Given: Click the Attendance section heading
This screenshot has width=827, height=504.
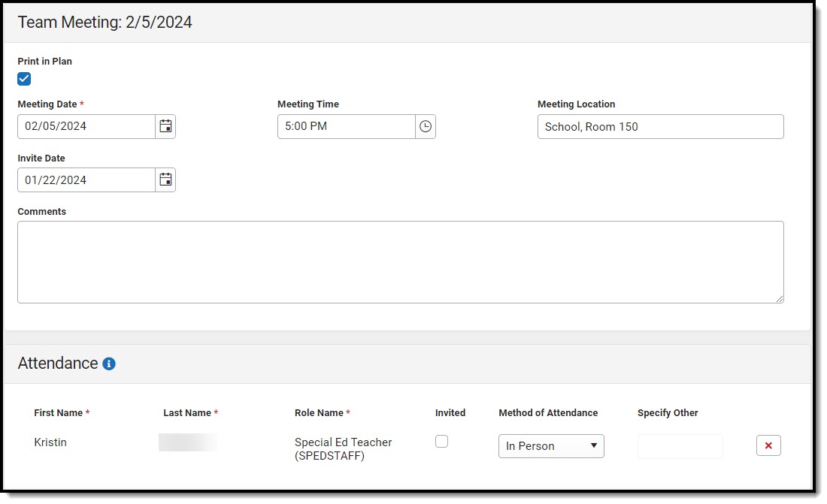Looking at the screenshot, I should tap(58, 364).
